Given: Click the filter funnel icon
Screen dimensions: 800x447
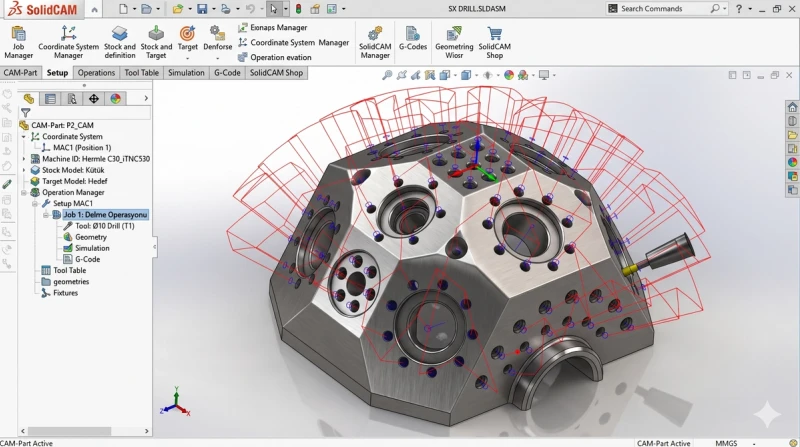Looking at the screenshot, I should click(x=26, y=112).
